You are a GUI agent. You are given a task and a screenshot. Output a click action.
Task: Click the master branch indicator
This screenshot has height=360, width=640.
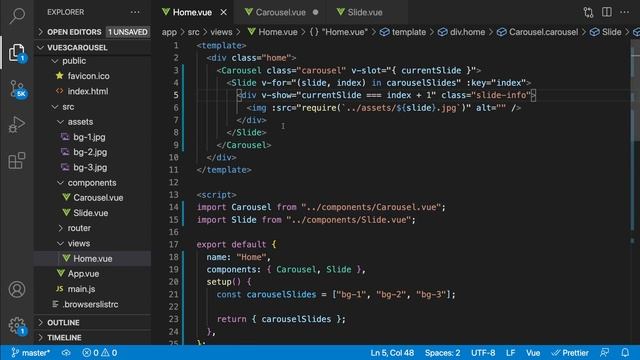coord(31,353)
